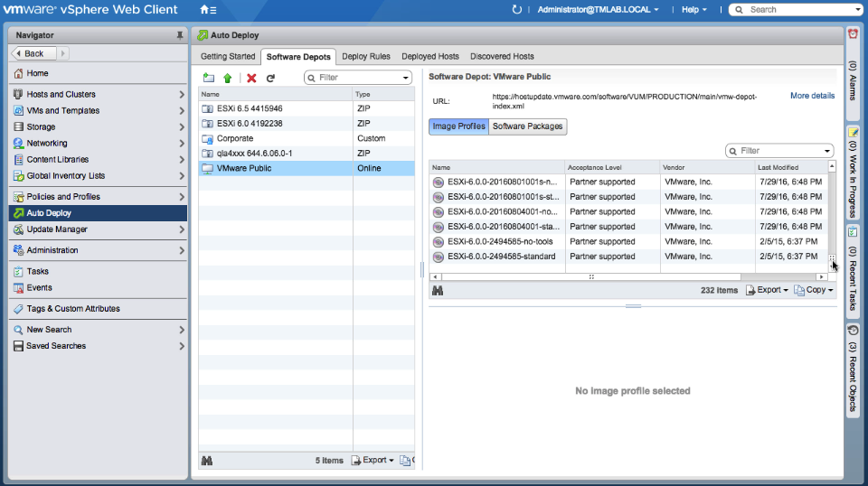This screenshot has height=486, width=868.
Task: Click the global refresh icon in header
Action: tap(517, 10)
